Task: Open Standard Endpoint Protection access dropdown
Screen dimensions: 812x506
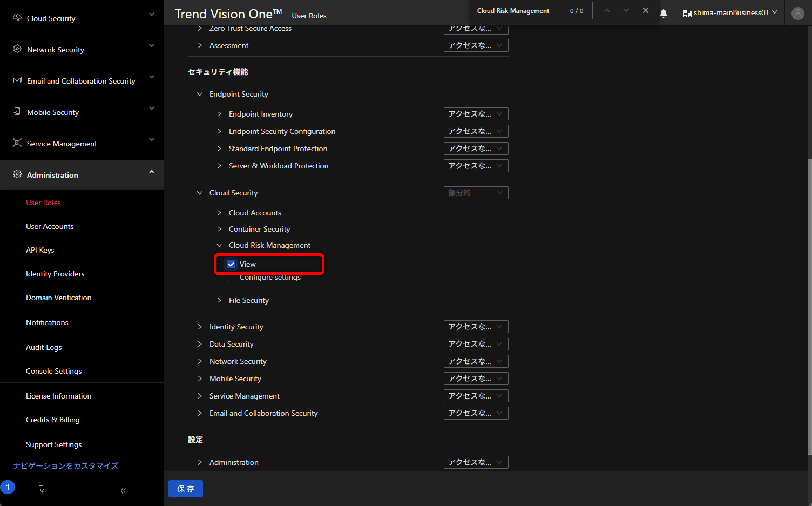Action: [x=476, y=149]
